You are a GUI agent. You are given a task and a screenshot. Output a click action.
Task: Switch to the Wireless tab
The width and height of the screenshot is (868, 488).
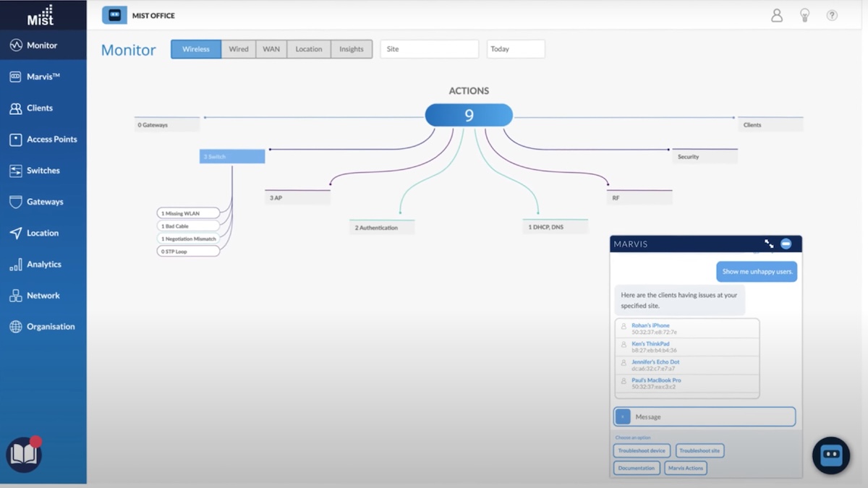click(x=196, y=49)
